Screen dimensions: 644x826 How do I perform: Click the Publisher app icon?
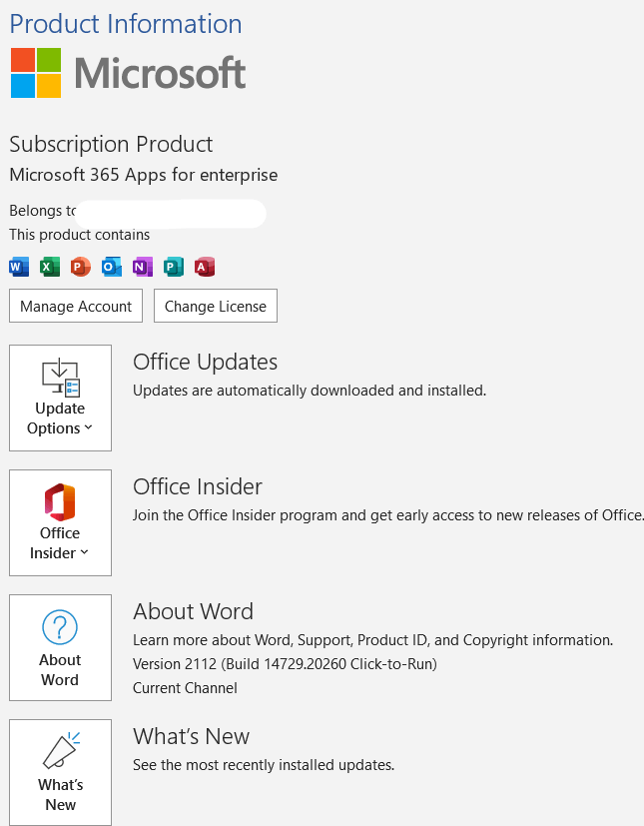tap(174, 267)
